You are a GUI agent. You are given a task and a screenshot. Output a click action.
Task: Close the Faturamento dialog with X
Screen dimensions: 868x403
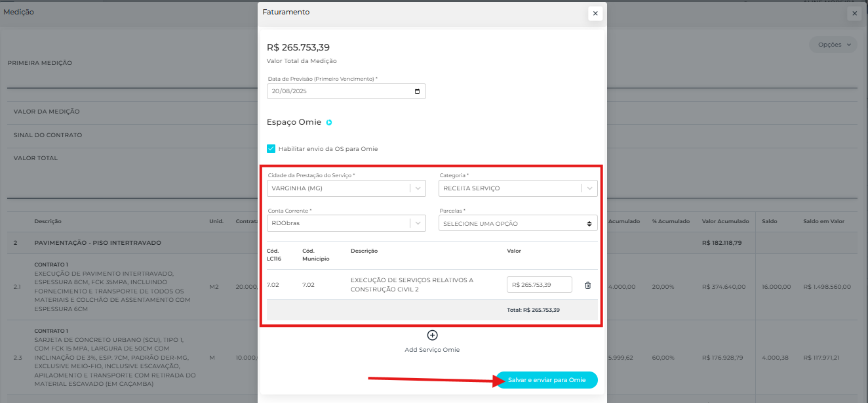coord(595,13)
